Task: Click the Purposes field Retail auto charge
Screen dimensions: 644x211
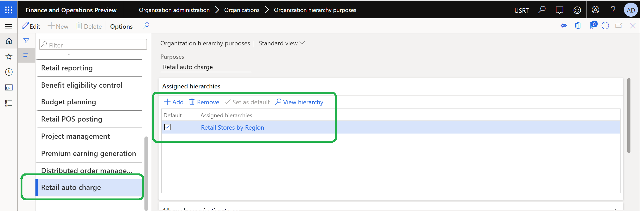Action: click(x=206, y=67)
